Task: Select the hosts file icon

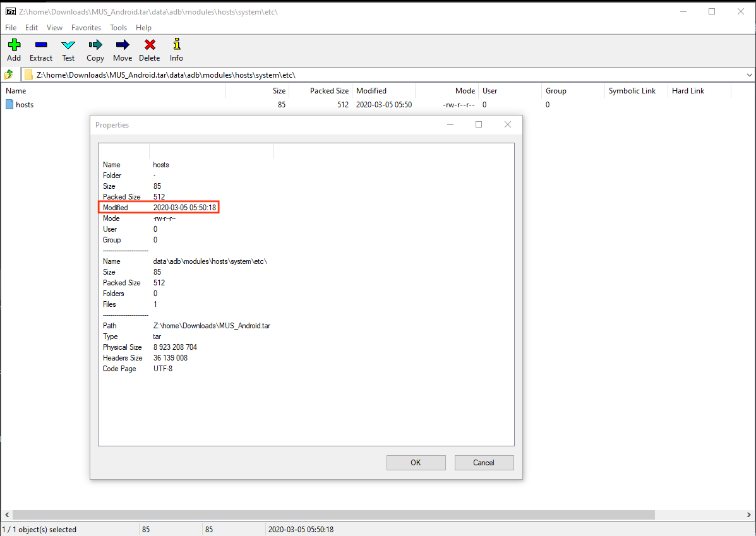Action: coord(9,104)
